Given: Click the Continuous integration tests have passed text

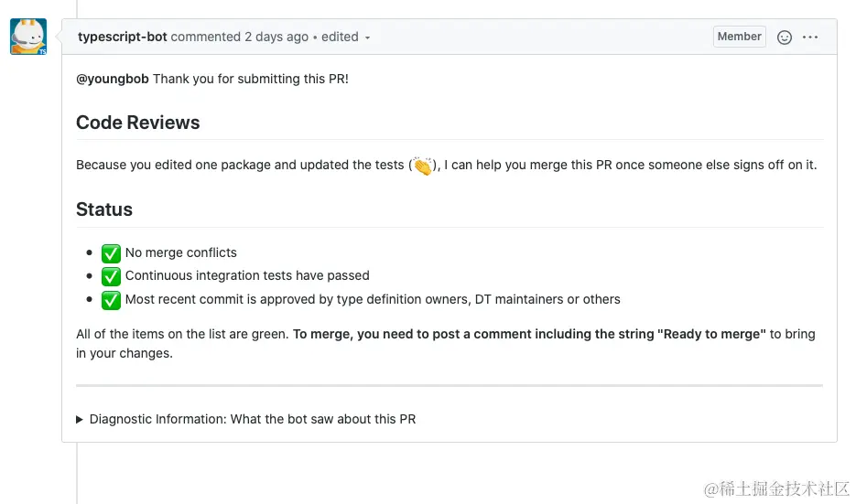Looking at the screenshot, I should tap(247, 276).
